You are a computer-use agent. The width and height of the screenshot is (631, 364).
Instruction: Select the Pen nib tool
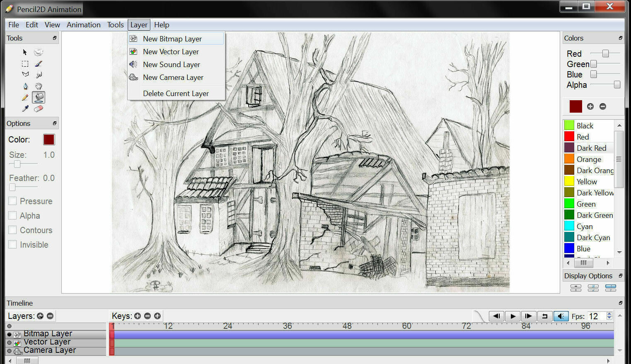point(25,86)
